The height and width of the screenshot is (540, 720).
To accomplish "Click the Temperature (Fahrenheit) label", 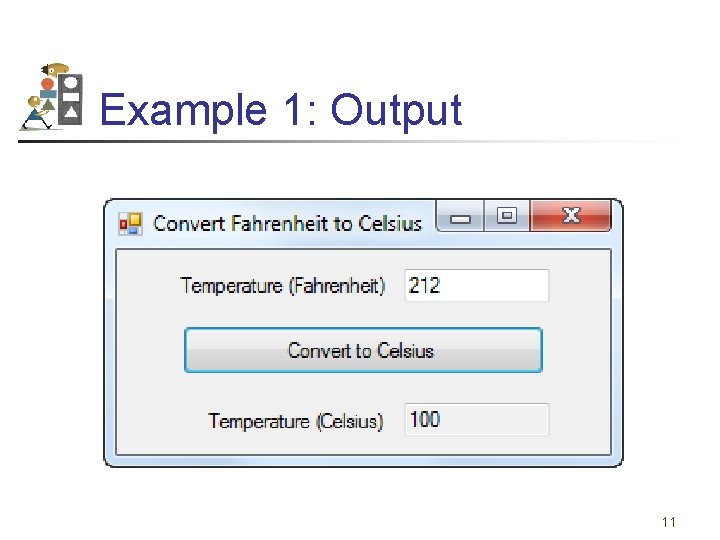I will [x=282, y=286].
